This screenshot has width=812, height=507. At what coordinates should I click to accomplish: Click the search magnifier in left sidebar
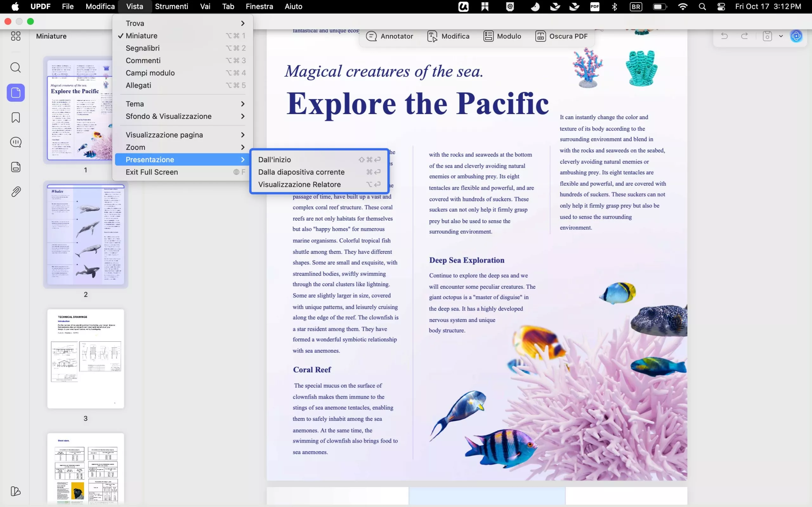(16, 67)
